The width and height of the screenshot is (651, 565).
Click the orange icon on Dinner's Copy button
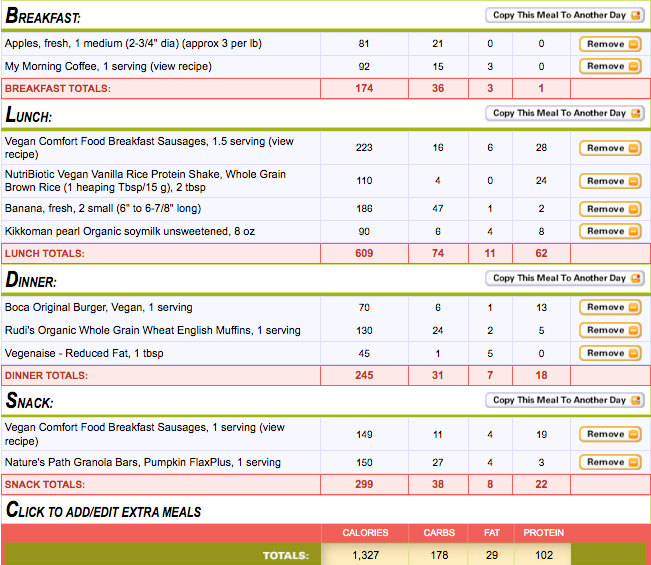[637, 279]
